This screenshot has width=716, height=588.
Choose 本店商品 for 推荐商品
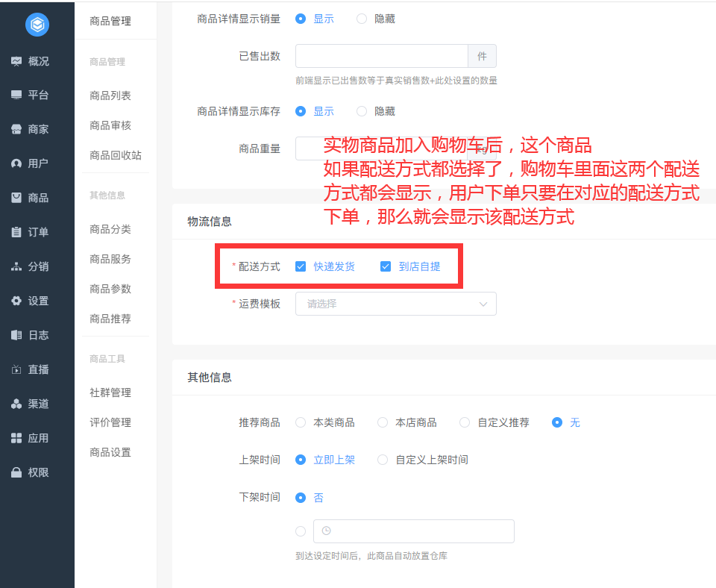point(383,422)
